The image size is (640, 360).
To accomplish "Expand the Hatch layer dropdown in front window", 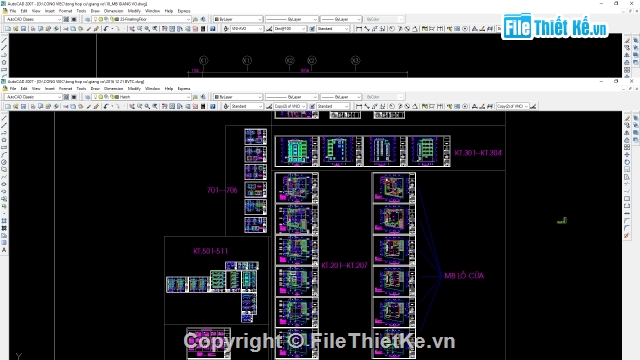I will [x=141, y=97].
